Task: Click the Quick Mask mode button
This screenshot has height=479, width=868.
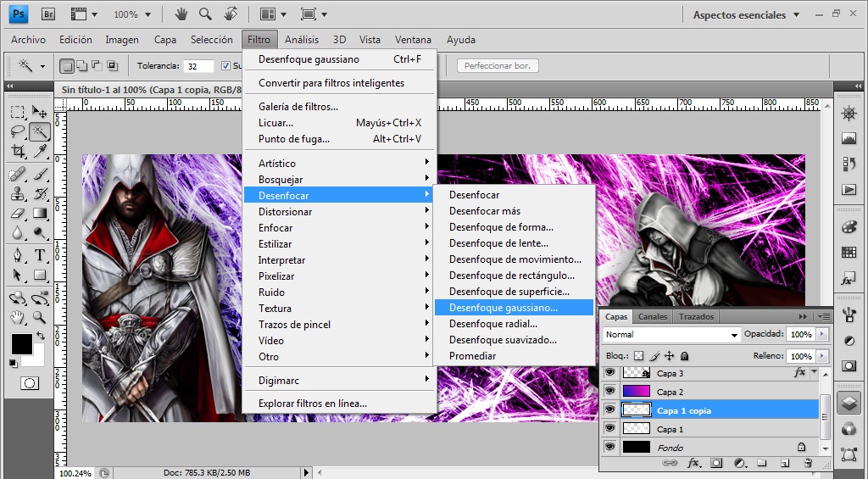Action: [30, 382]
